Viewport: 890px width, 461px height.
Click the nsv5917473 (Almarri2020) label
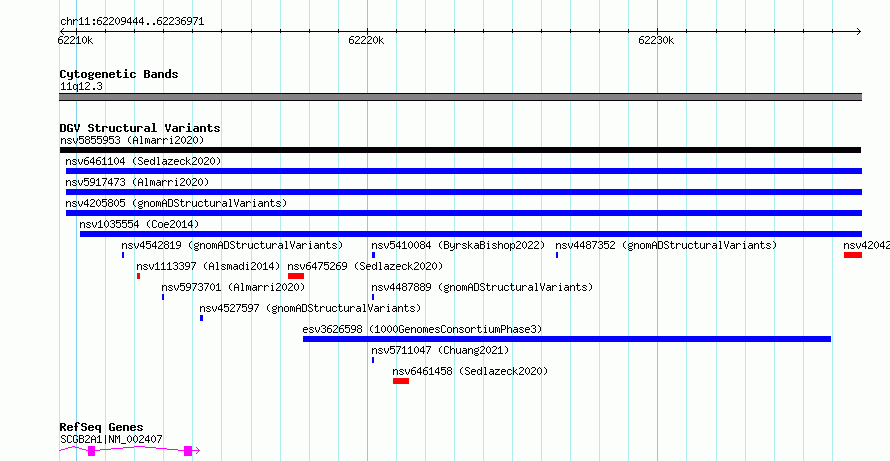[137, 182]
